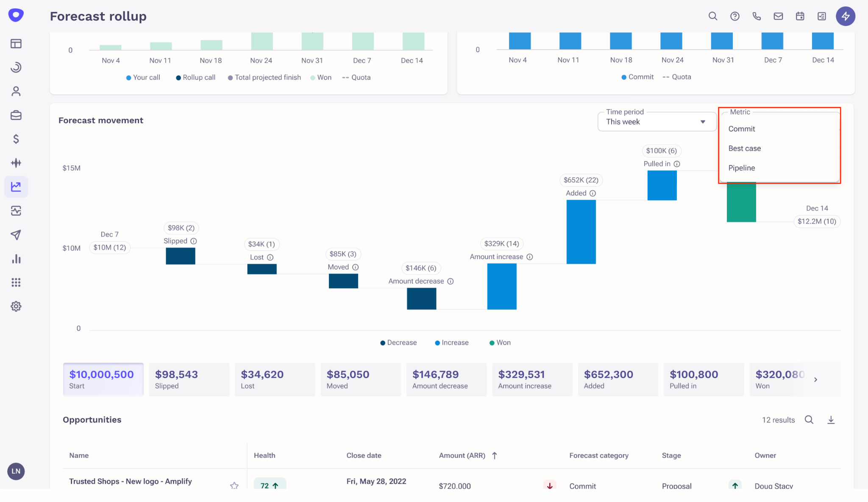Open the bar chart reports icon in sidebar
Image resolution: width=868 pixels, height=502 pixels.
pos(16,259)
